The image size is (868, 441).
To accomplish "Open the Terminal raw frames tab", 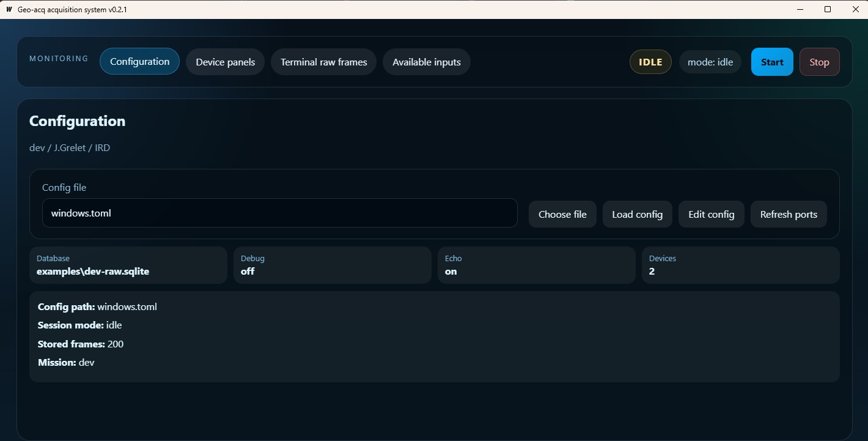I will [x=323, y=62].
